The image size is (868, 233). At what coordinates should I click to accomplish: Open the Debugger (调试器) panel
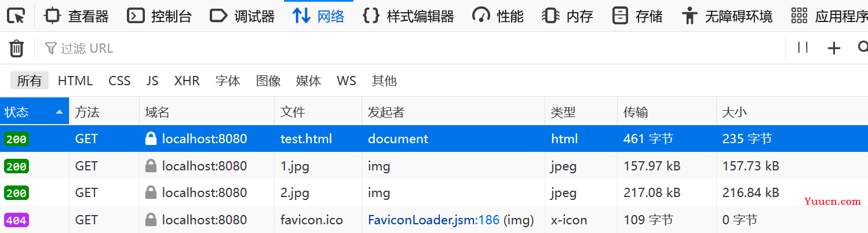coord(242,16)
